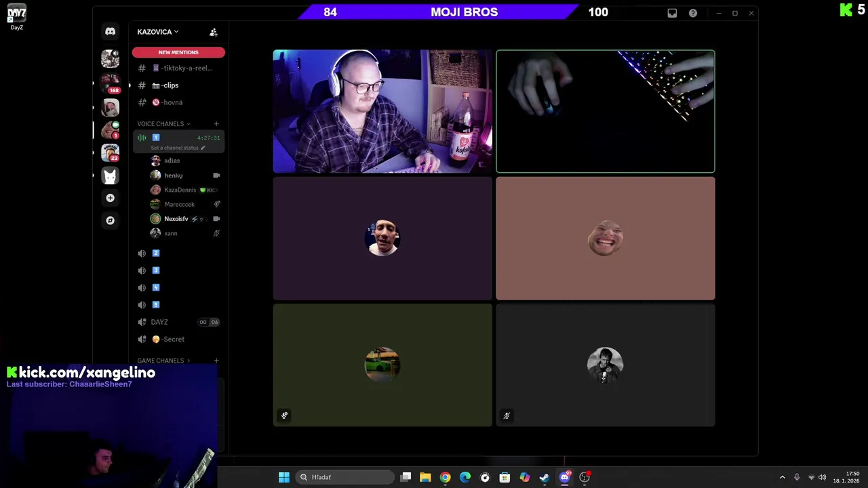This screenshot has width=868, height=488.
Task: Select user adias in voice channel
Action: [x=172, y=161]
